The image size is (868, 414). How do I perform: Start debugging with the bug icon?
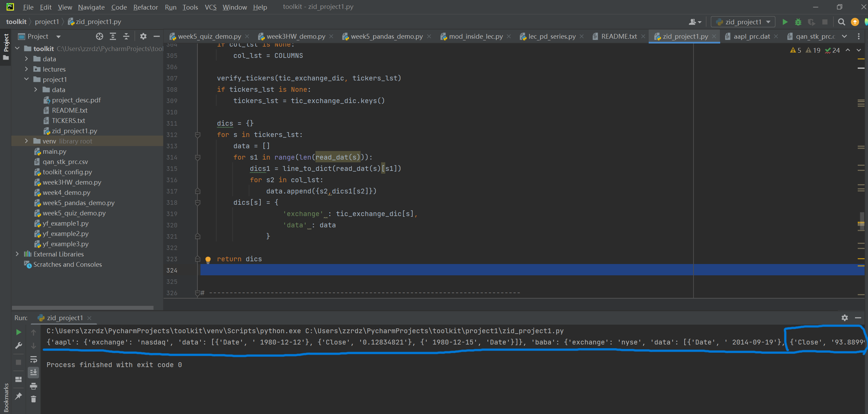pos(798,22)
